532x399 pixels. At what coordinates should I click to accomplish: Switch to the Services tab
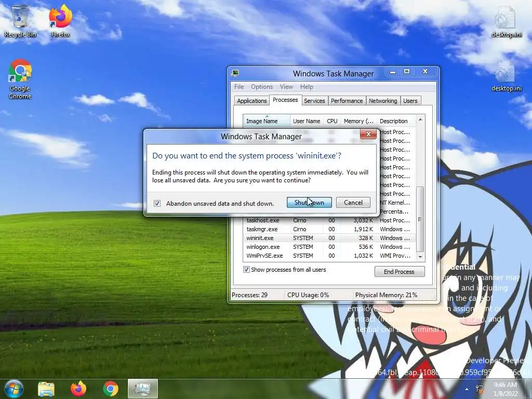pyautogui.click(x=314, y=101)
